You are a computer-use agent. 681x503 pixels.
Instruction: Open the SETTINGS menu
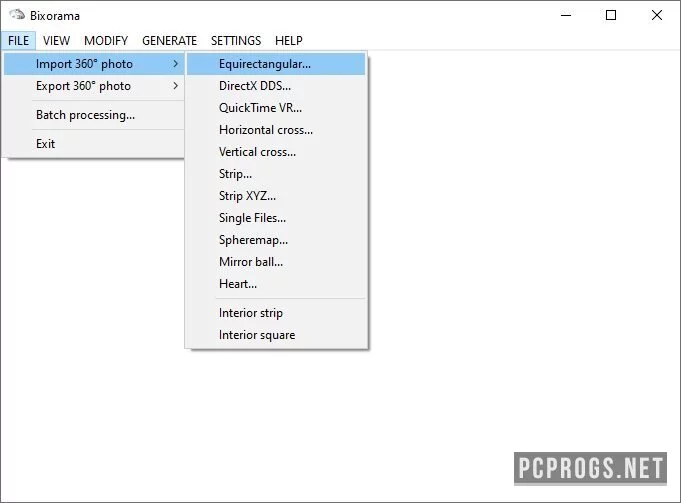pyautogui.click(x=236, y=41)
